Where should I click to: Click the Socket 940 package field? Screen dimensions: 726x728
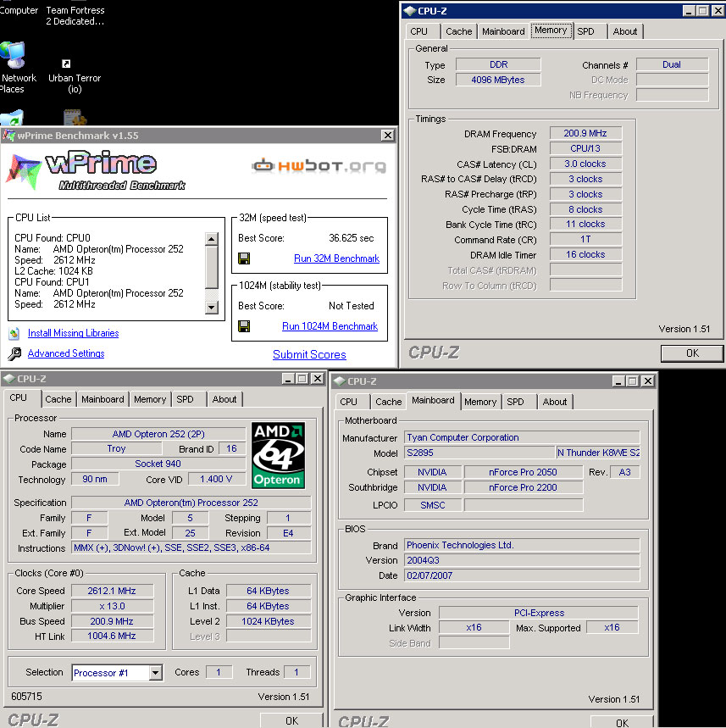[158, 464]
